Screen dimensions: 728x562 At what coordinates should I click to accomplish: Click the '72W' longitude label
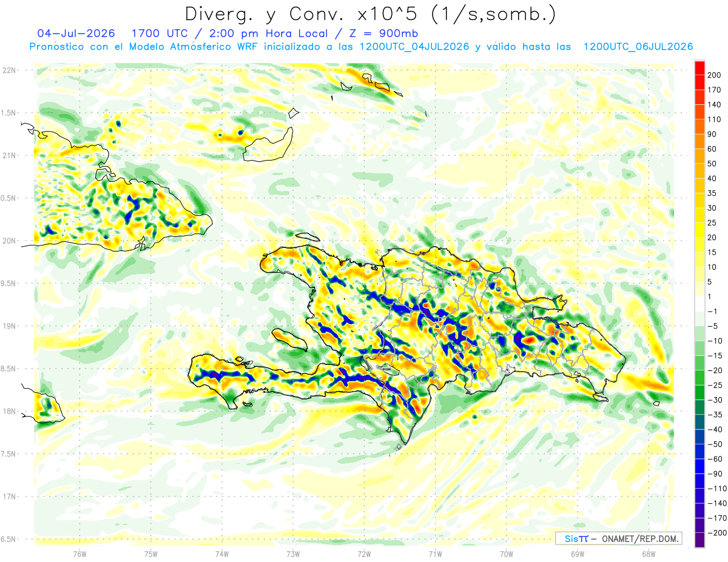coord(364,554)
